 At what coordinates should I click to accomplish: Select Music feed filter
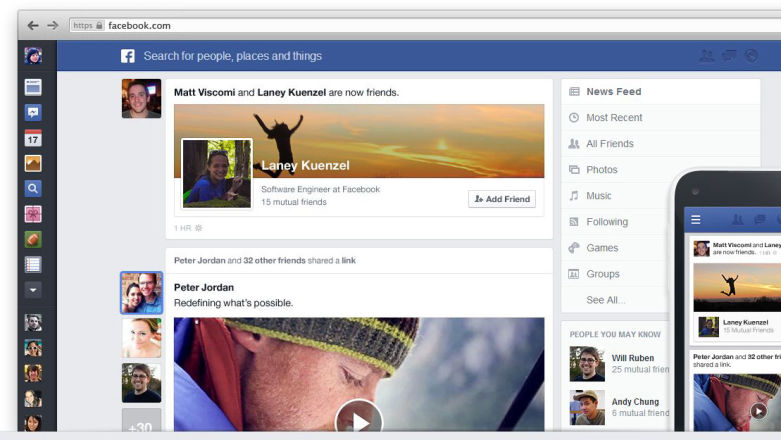tap(618, 195)
